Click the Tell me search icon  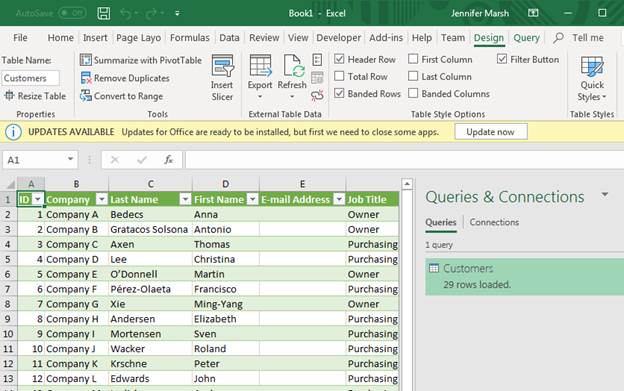[558, 38]
